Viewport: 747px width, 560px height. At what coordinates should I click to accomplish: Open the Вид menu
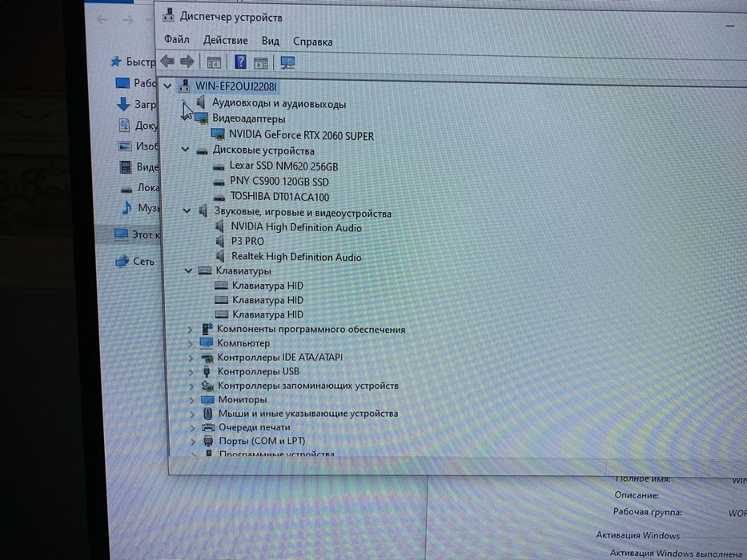click(270, 41)
